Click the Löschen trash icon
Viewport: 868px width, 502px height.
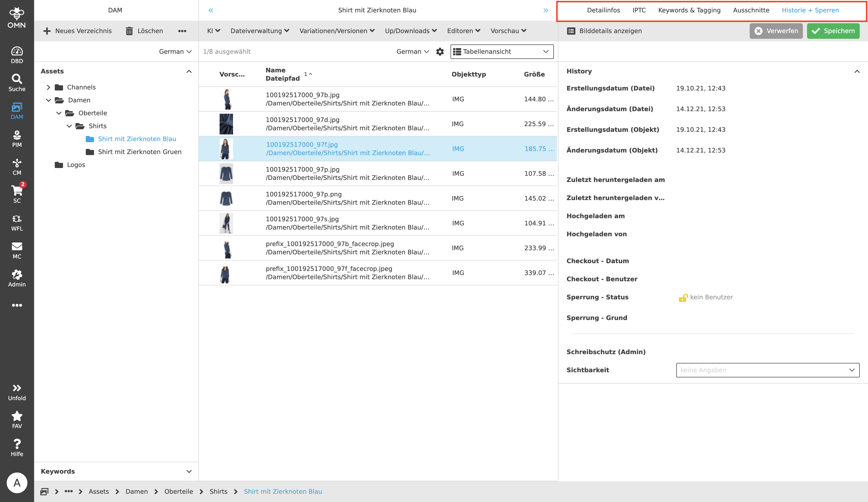(129, 31)
